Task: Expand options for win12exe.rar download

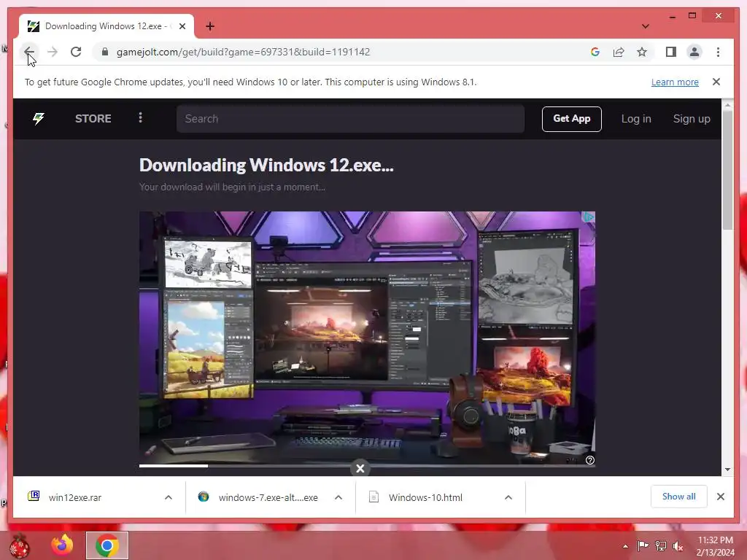Action: pyautogui.click(x=169, y=497)
